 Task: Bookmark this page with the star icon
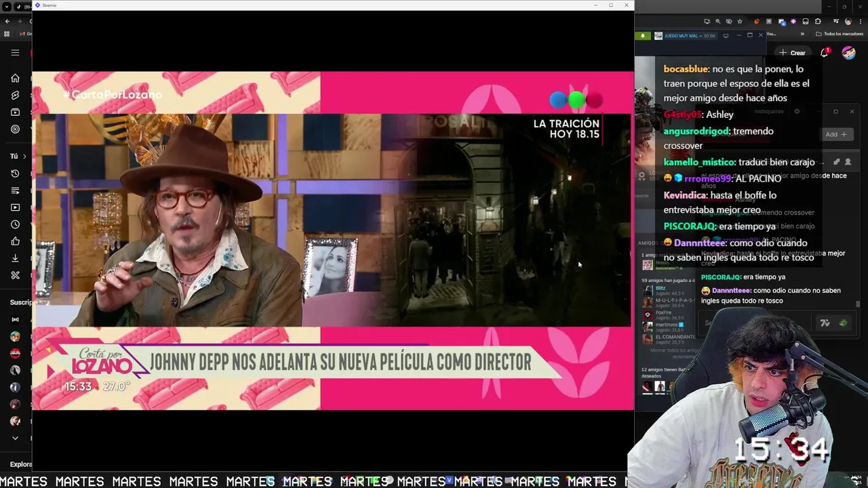click(x=740, y=22)
